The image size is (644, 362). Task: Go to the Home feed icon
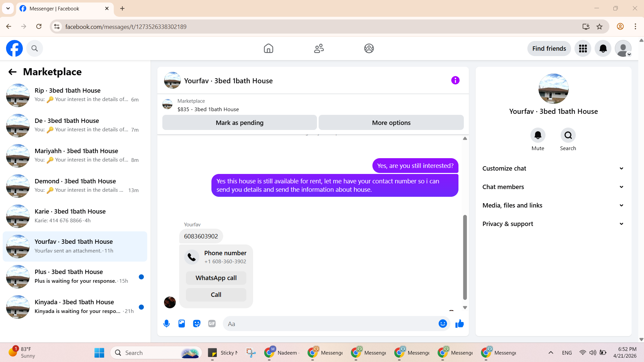pos(269,48)
